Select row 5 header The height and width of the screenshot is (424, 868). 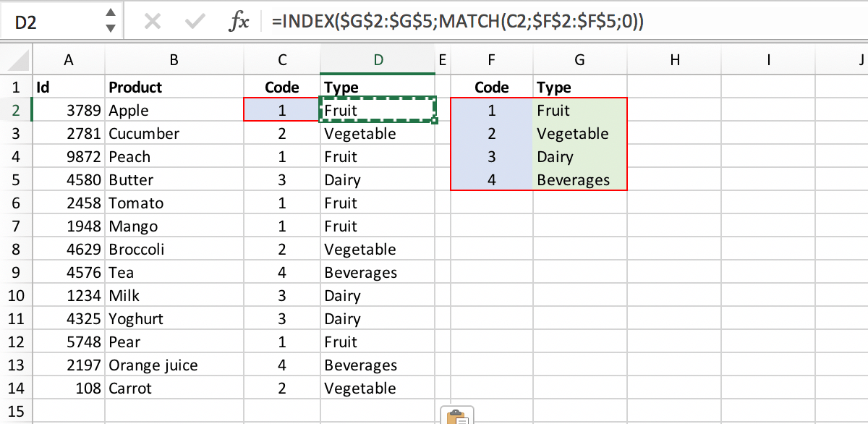[x=16, y=179]
